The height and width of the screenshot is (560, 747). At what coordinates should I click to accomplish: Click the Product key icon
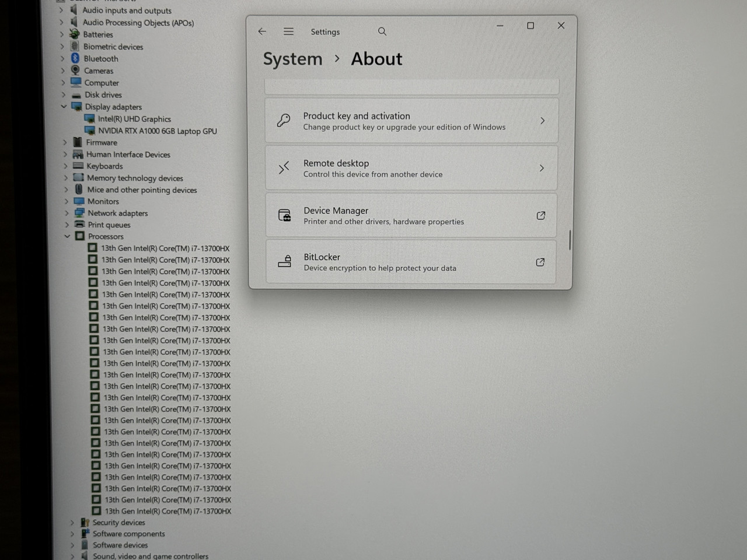[x=284, y=121]
